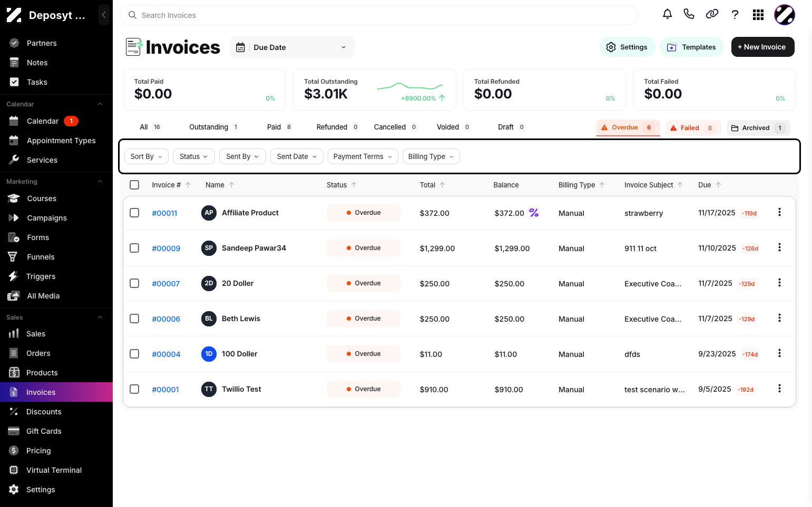Sort by Invoice # column arrow
The image size is (812, 507).
coord(188,185)
